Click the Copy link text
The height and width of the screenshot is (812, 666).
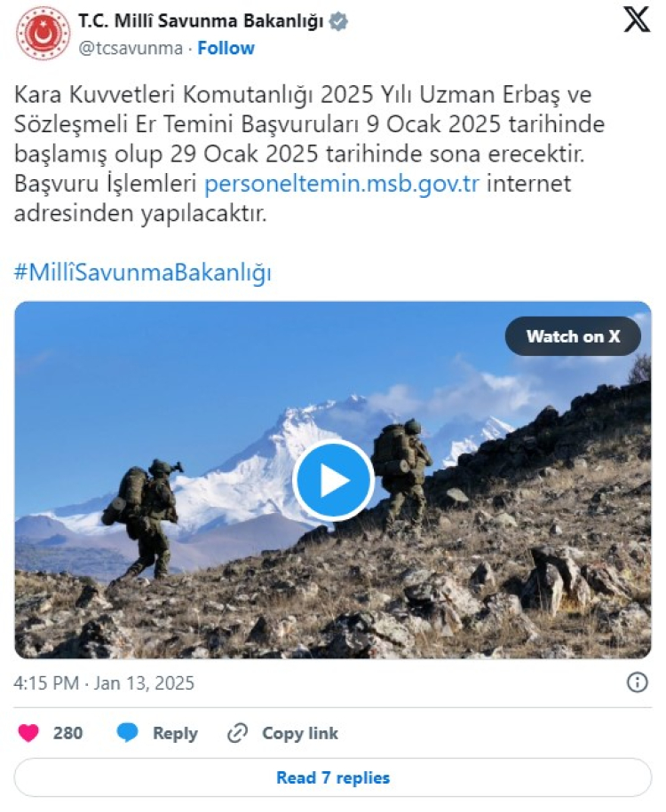(300, 733)
